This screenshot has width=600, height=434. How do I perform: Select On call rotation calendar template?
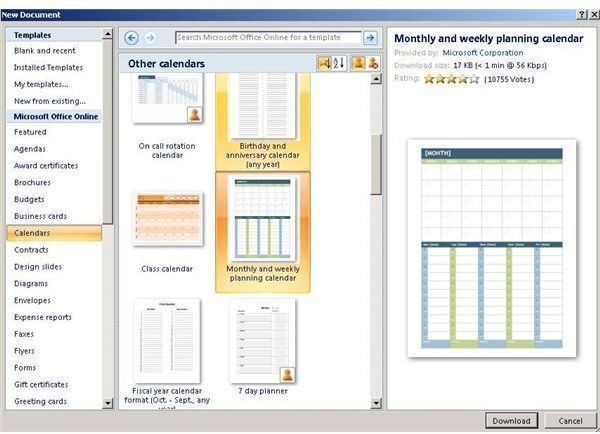167,116
